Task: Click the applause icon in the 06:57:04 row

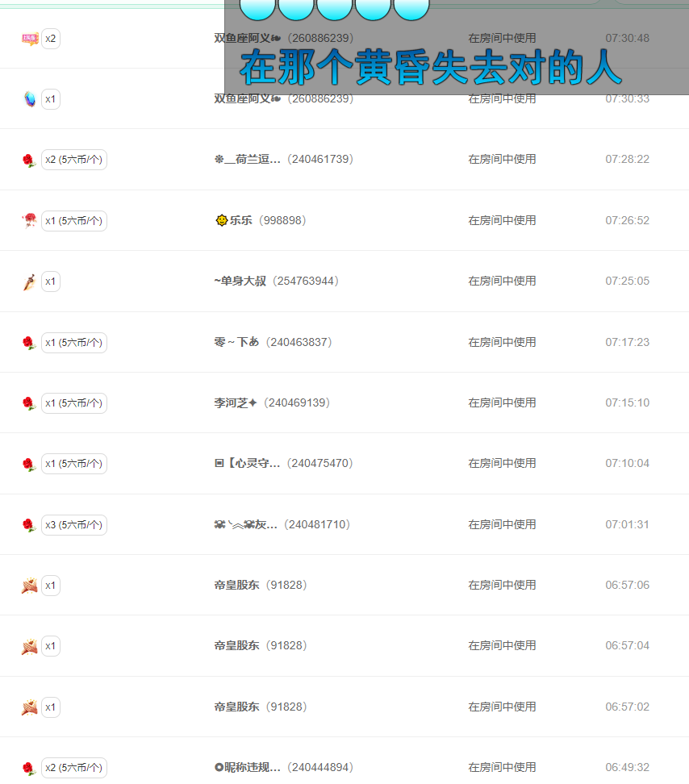Action: 30,646
